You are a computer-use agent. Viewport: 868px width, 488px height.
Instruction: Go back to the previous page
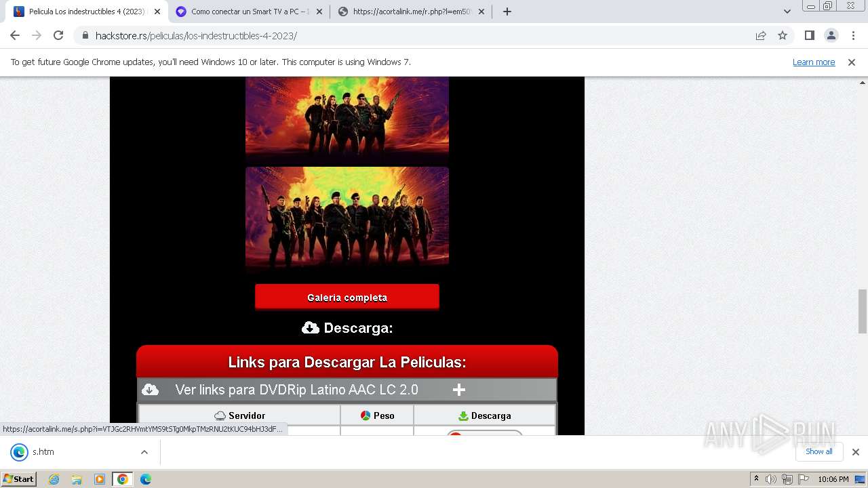(x=15, y=35)
